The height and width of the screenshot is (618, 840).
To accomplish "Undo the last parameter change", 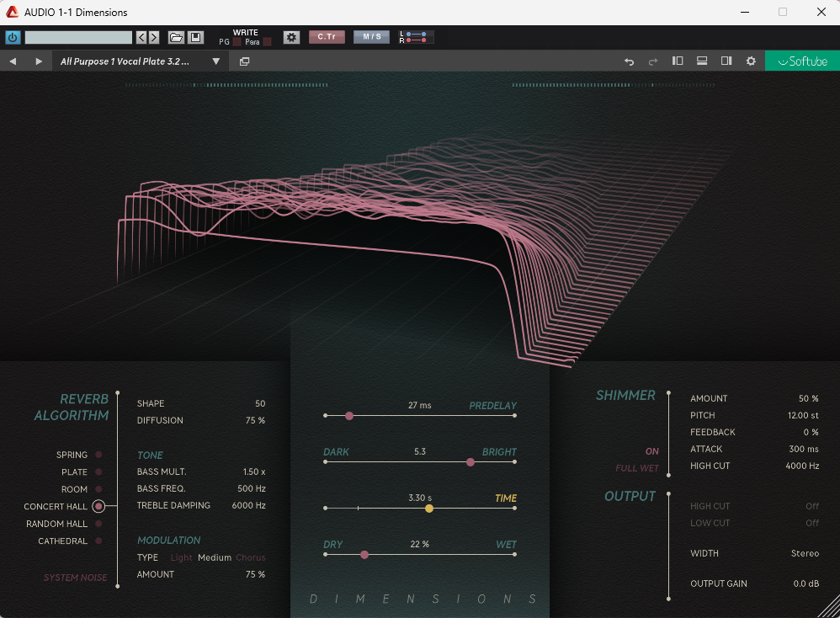I will (629, 61).
